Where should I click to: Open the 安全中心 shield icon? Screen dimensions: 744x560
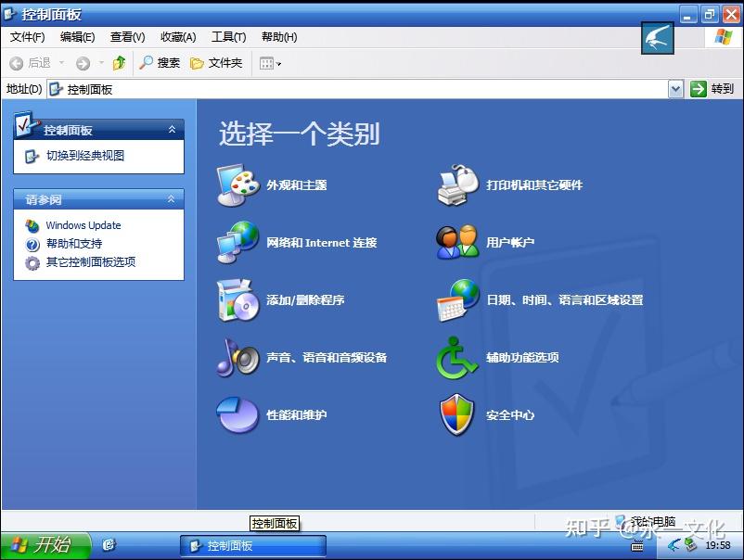pos(457,415)
